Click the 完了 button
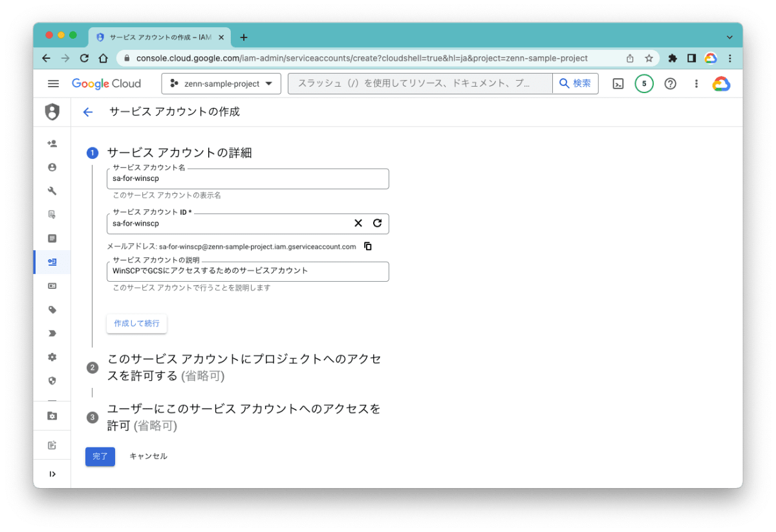This screenshot has width=776, height=532. click(x=100, y=456)
